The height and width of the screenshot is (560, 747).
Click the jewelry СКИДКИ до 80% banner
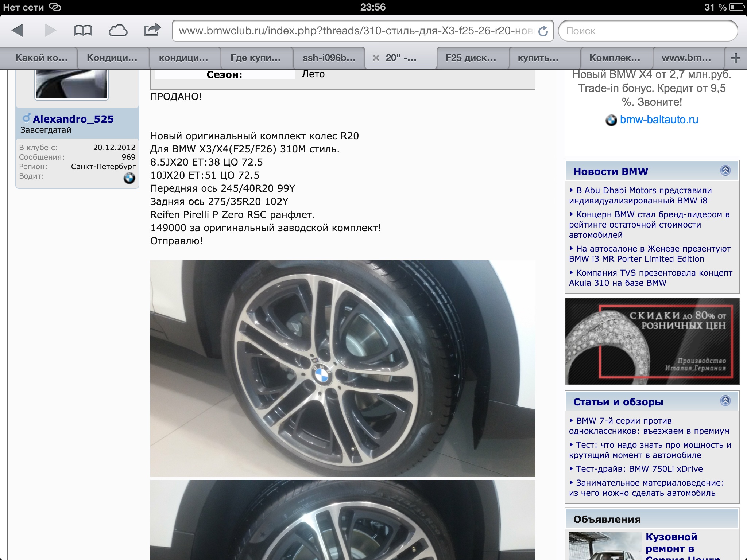(652, 341)
